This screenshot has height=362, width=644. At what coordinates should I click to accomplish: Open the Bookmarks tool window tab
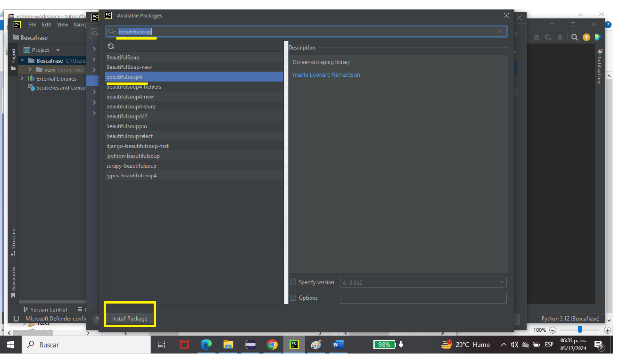pos(13,282)
